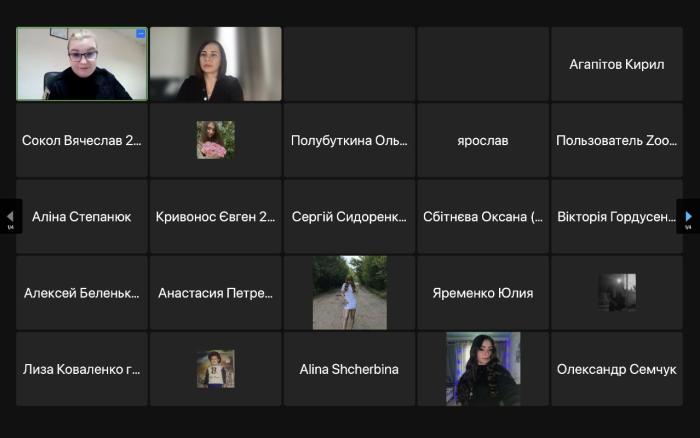Click the Яременко Юлия tile
This screenshot has width=700, height=438.
click(482, 293)
